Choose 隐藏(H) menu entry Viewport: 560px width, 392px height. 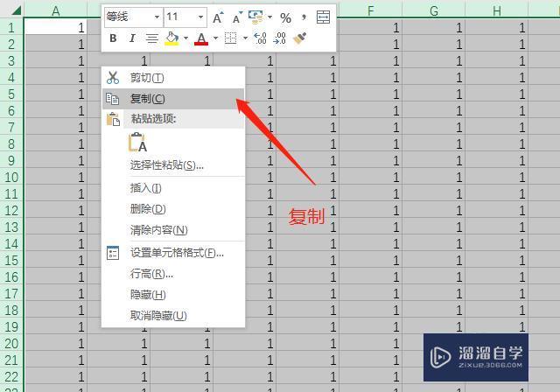[x=173, y=295]
